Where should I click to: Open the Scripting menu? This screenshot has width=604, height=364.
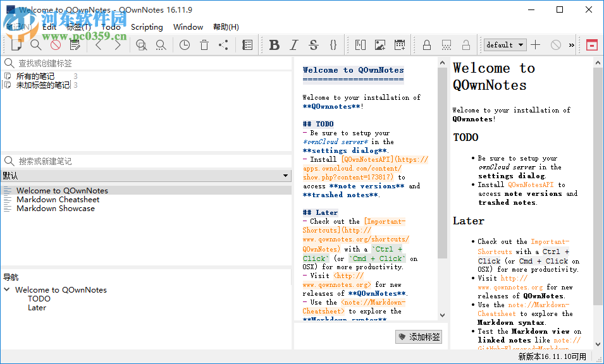point(147,27)
